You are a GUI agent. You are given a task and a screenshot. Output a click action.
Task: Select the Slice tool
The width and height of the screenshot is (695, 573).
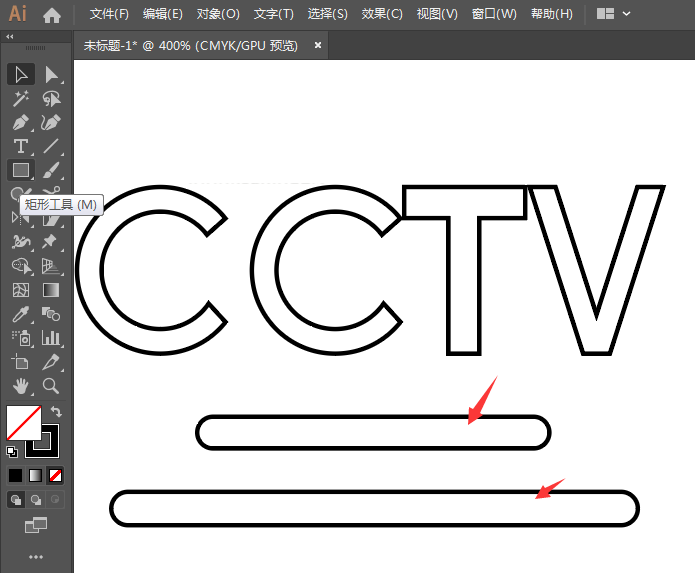51,362
